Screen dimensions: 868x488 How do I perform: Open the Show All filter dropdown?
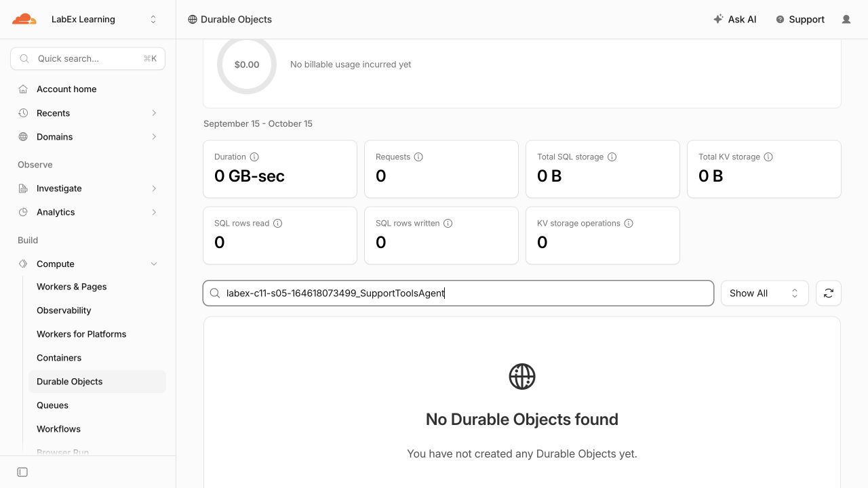coord(764,293)
